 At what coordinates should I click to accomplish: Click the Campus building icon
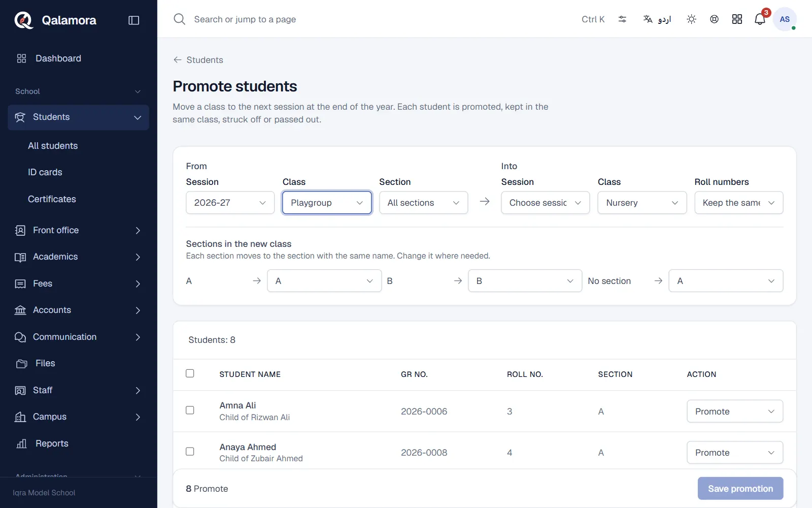[20, 417]
